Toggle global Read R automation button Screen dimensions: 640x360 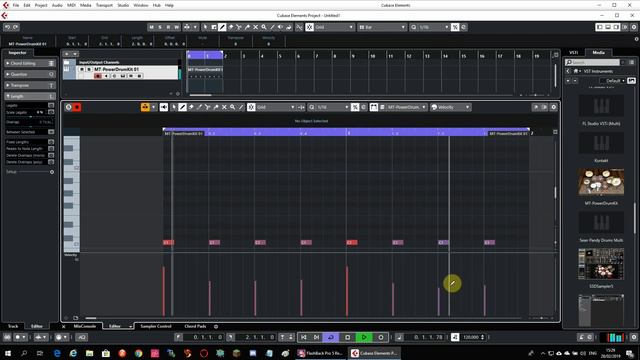coord(168,27)
